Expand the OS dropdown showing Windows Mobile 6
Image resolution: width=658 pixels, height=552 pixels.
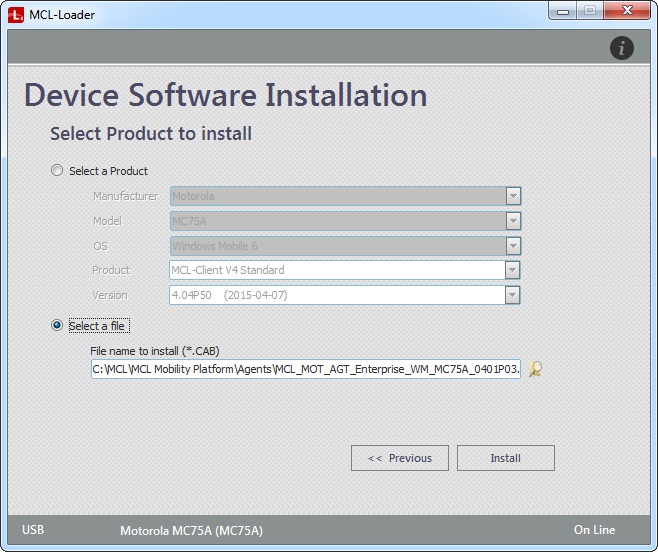(512, 245)
